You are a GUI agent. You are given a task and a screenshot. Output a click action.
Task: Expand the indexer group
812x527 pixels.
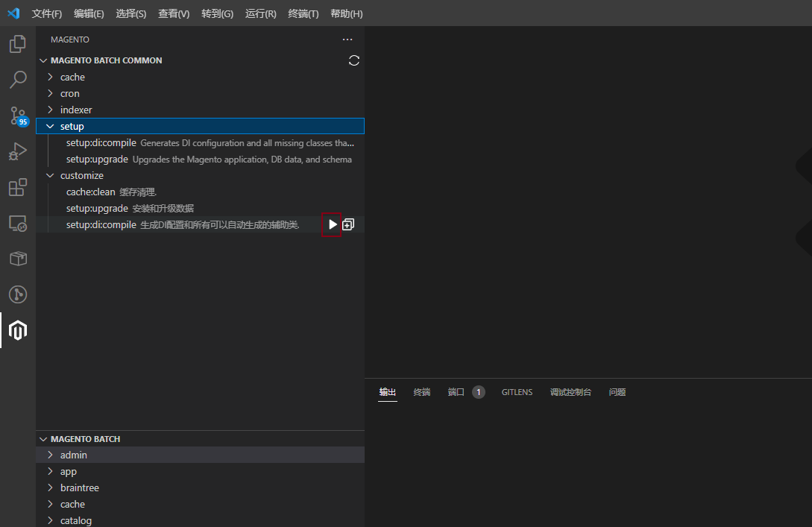50,110
